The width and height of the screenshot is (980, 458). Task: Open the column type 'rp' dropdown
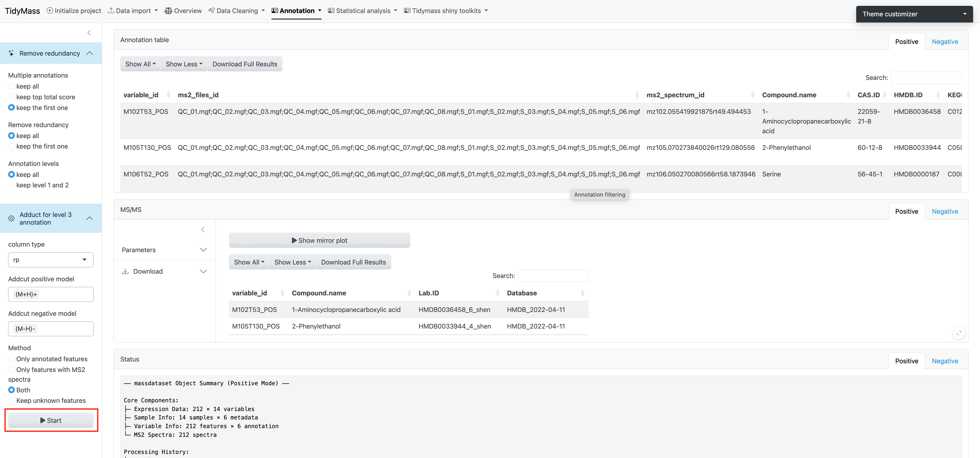(51, 260)
